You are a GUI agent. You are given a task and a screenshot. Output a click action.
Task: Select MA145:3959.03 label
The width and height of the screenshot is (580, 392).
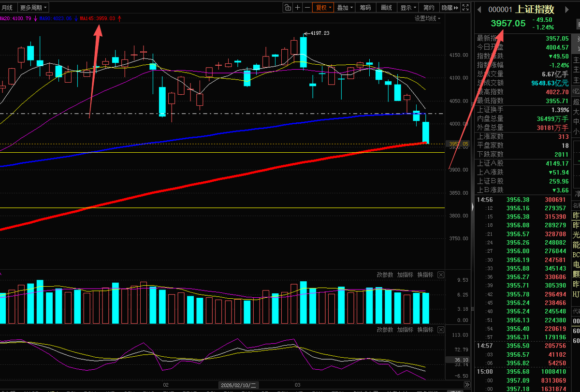pyautogui.click(x=98, y=18)
